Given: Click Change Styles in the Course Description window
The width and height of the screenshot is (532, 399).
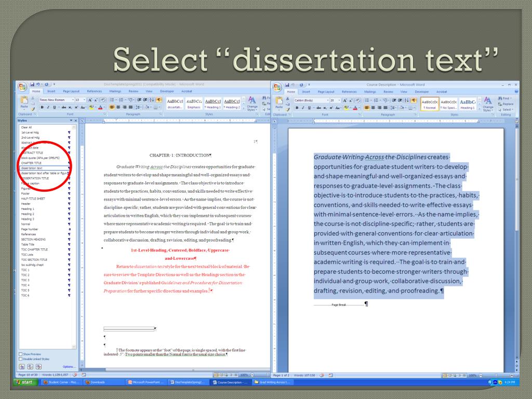Looking at the screenshot, I should pyautogui.click(x=488, y=104).
